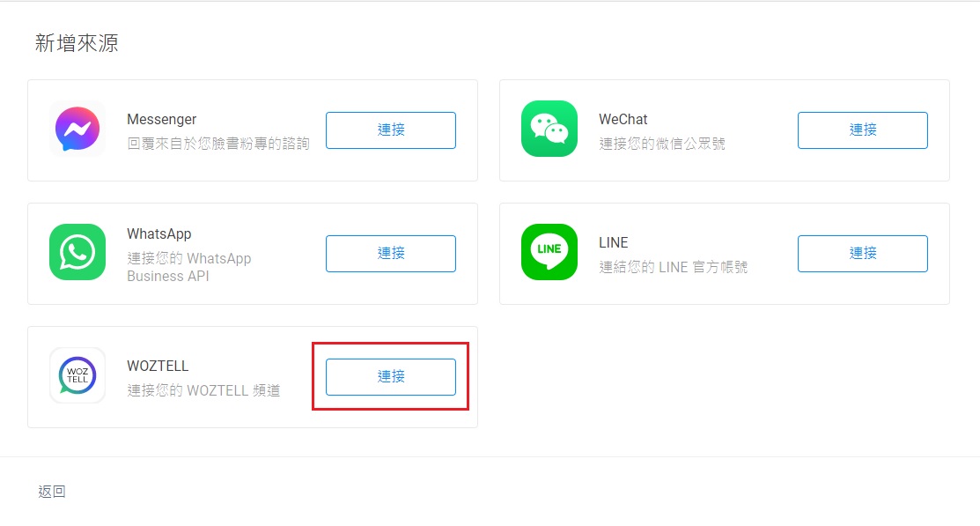Connect WeChat using its 連接 button
This screenshot has height=526, width=980.
863,130
